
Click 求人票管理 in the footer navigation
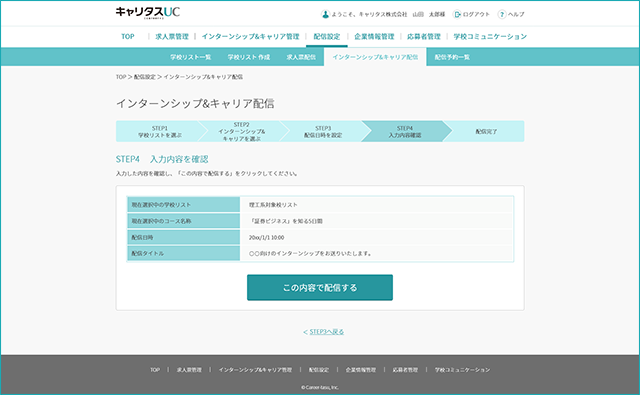tap(189, 370)
